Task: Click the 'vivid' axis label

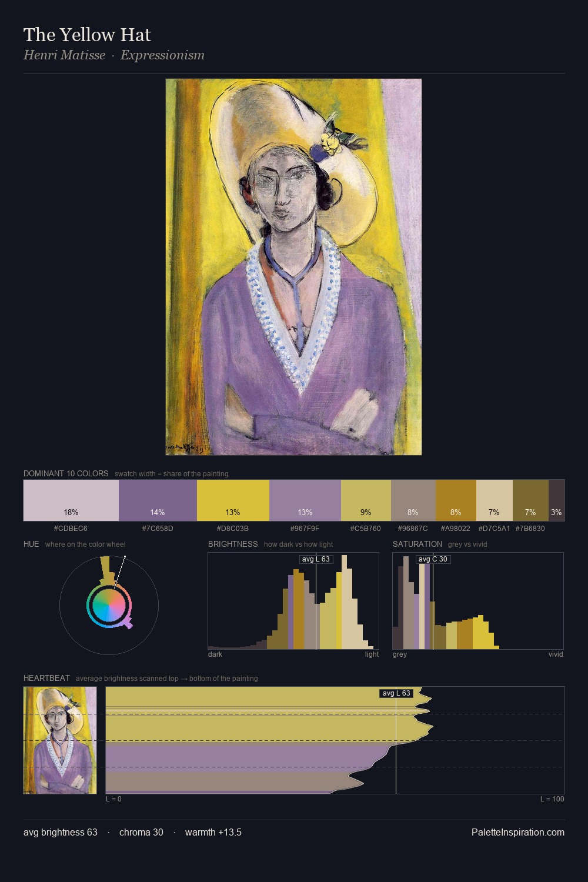Action: [556, 654]
